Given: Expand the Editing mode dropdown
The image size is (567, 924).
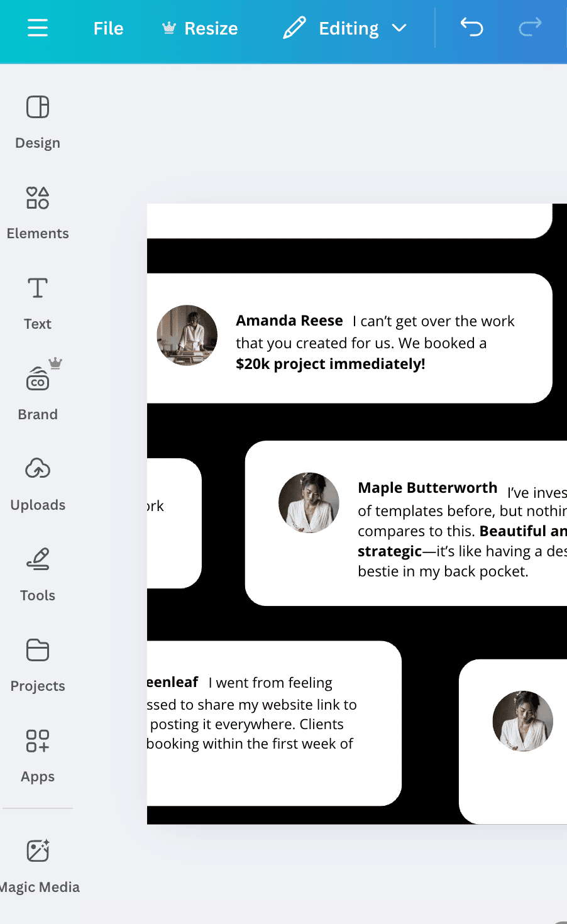Looking at the screenshot, I should pyautogui.click(x=345, y=28).
